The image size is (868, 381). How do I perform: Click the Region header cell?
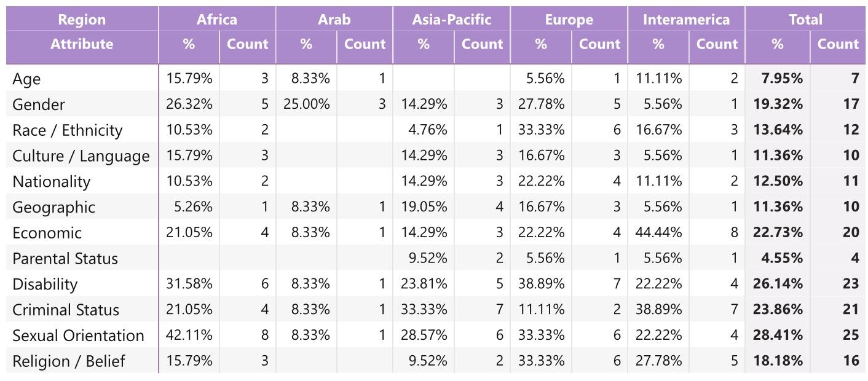coord(82,19)
